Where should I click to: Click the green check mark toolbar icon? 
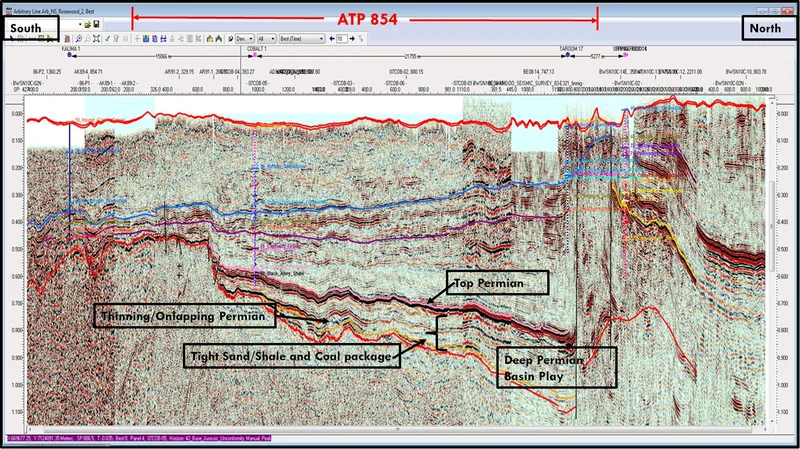click(107, 39)
